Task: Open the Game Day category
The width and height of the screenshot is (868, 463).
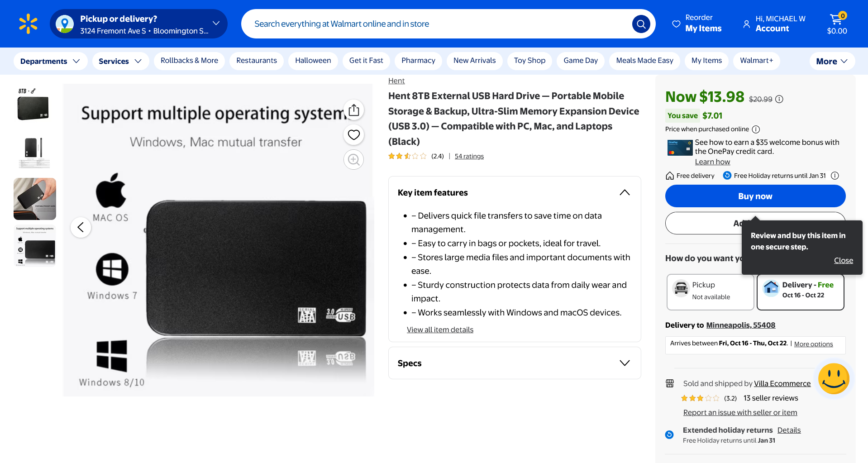Action: [x=581, y=61]
